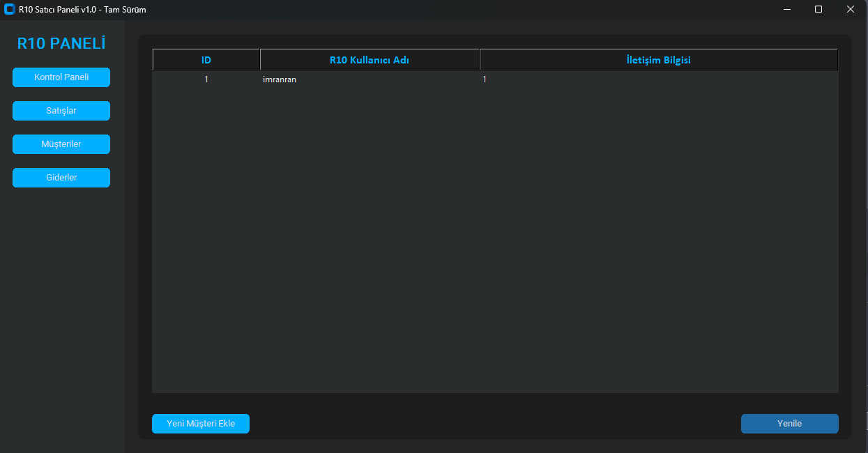The image size is (868, 453).
Task: Open the Kontrol Paneli section
Action: pos(61,77)
